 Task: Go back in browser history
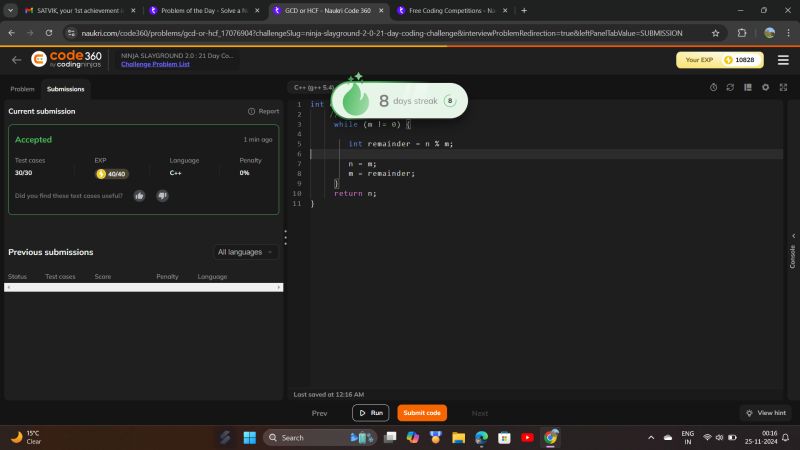point(12,33)
